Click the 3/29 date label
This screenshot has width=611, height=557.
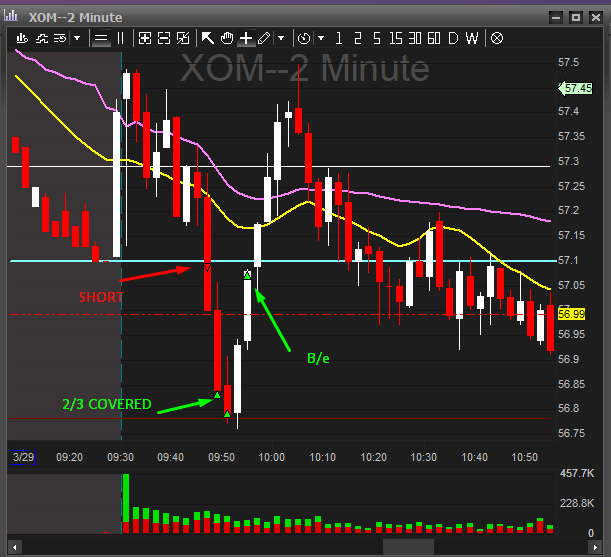pos(23,457)
